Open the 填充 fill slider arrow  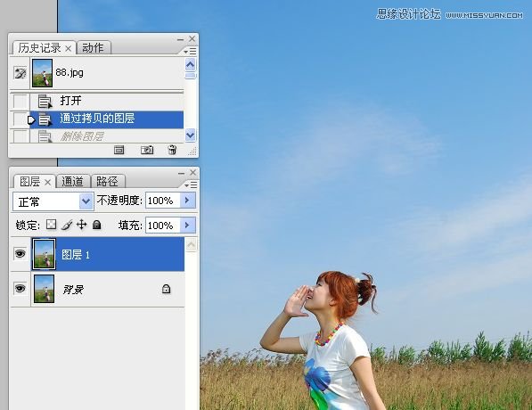(x=187, y=225)
